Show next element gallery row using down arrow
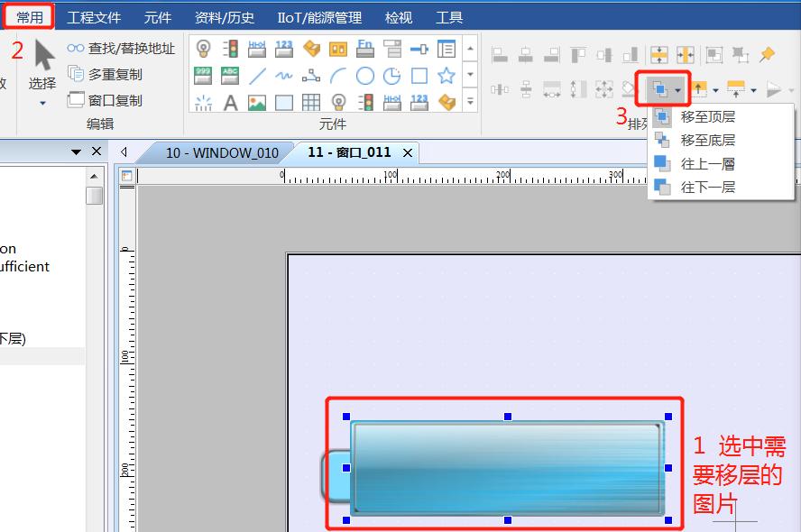Screen dimensions: 801x532 tap(470, 75)
